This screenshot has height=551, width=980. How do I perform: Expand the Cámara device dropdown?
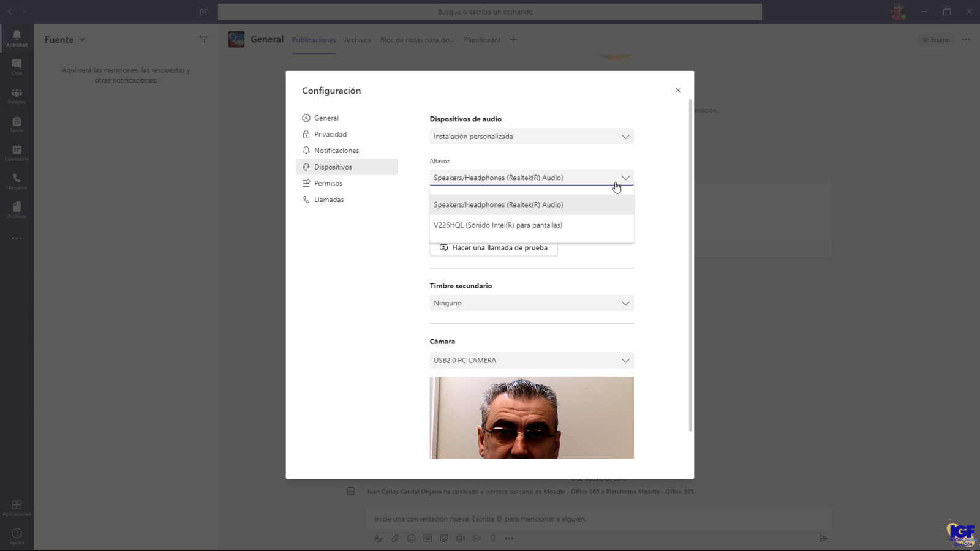531,361
